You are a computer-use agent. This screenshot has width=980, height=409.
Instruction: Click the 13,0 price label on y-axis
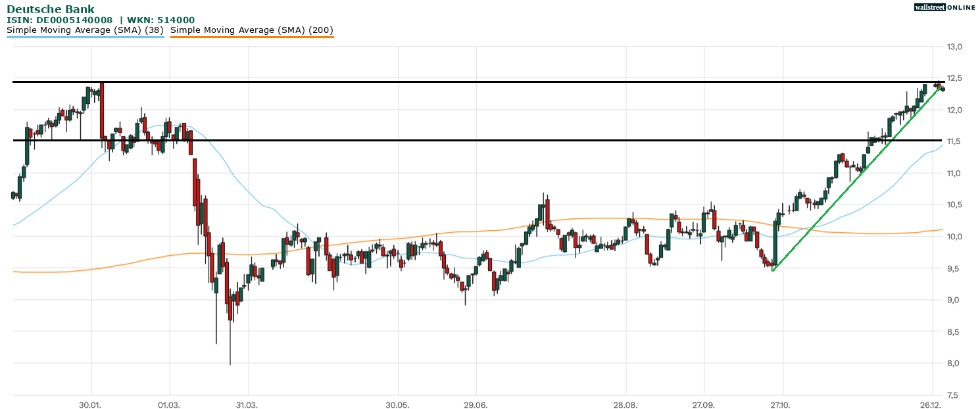click(x=954, y=47)
